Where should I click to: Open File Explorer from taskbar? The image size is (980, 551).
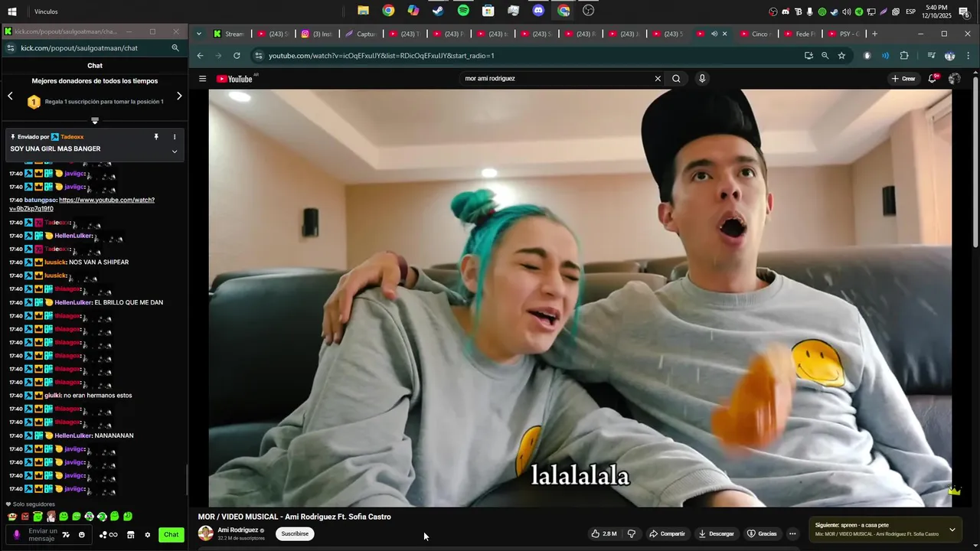coord(363,11)
